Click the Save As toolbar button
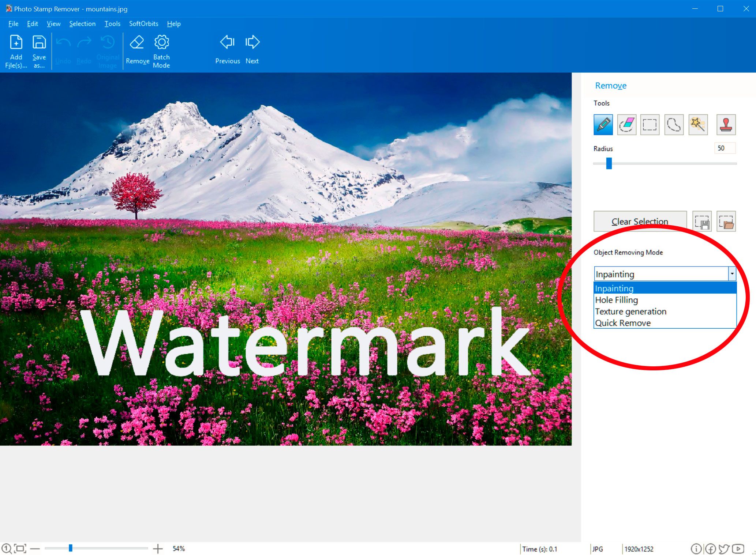Image resolution: width=756 pixels, height=555 pixels. 39,50
